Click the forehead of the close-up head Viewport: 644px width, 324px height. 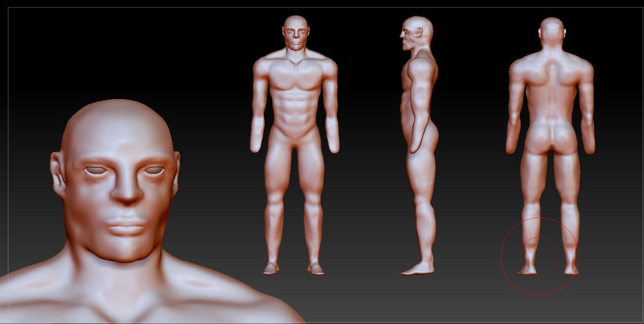coord(118,140)
